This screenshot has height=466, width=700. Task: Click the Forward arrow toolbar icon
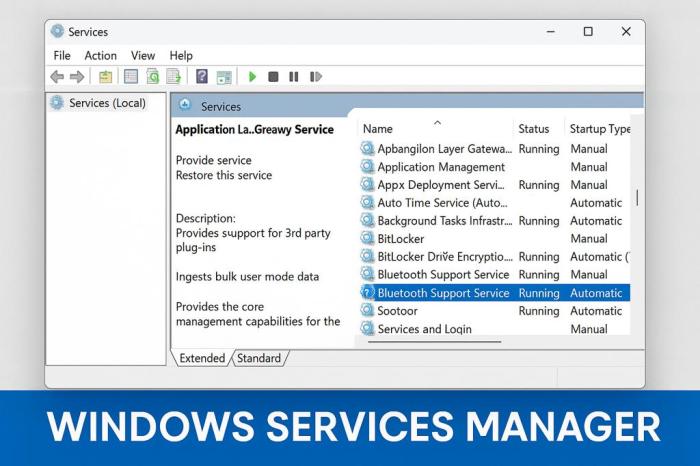pos(77,77)
